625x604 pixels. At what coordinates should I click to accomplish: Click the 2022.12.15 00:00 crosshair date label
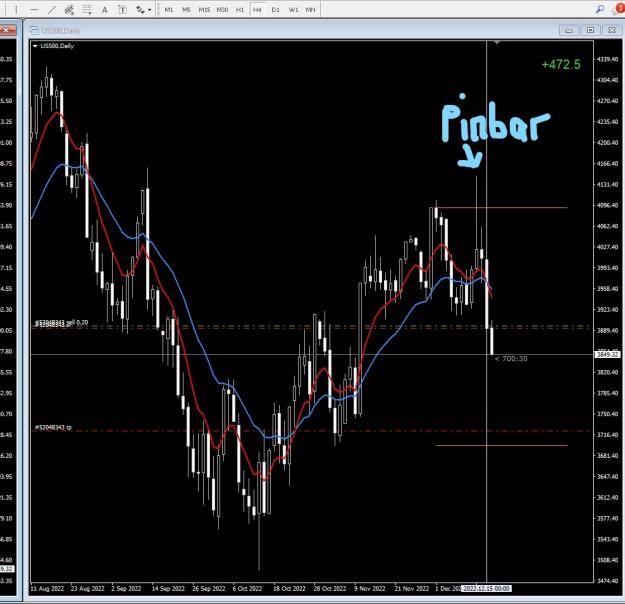[486, 588]
